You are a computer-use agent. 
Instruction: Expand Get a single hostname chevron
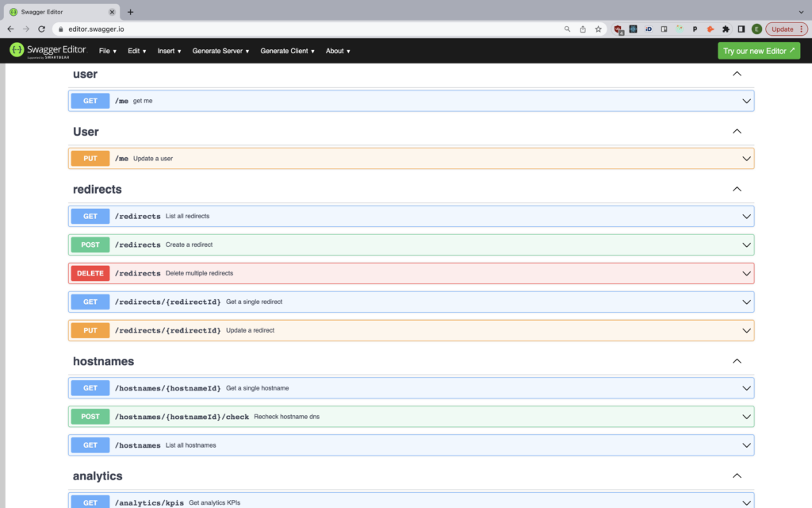click(746, 388)
